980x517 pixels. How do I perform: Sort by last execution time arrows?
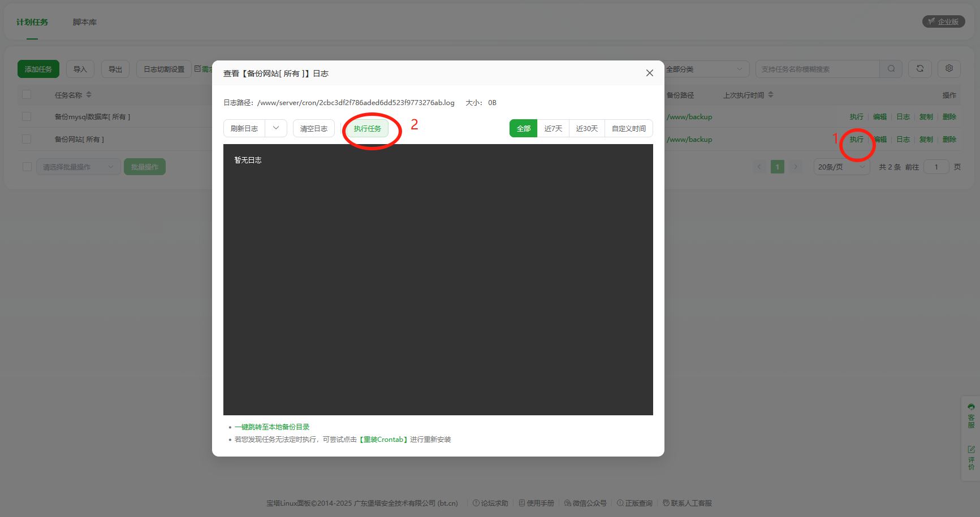click(x=771, y=95)
